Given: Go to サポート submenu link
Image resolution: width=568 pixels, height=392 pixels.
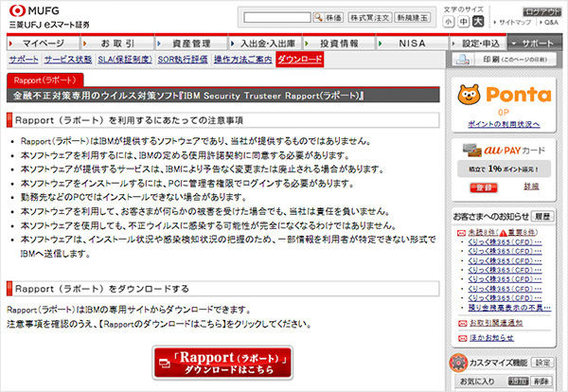Looking at the screenshot, I should pyautogui.click(x=24, y=60).
